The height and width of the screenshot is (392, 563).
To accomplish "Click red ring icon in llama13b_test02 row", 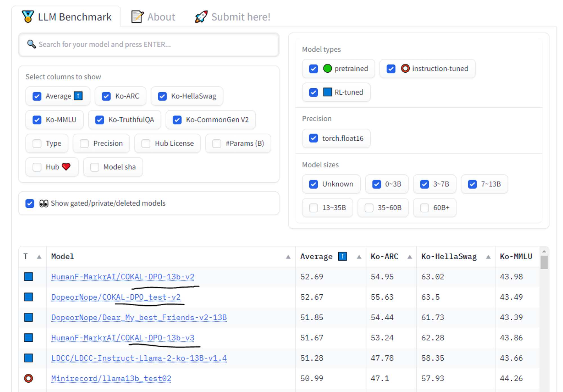I will (x=28, y=378).
